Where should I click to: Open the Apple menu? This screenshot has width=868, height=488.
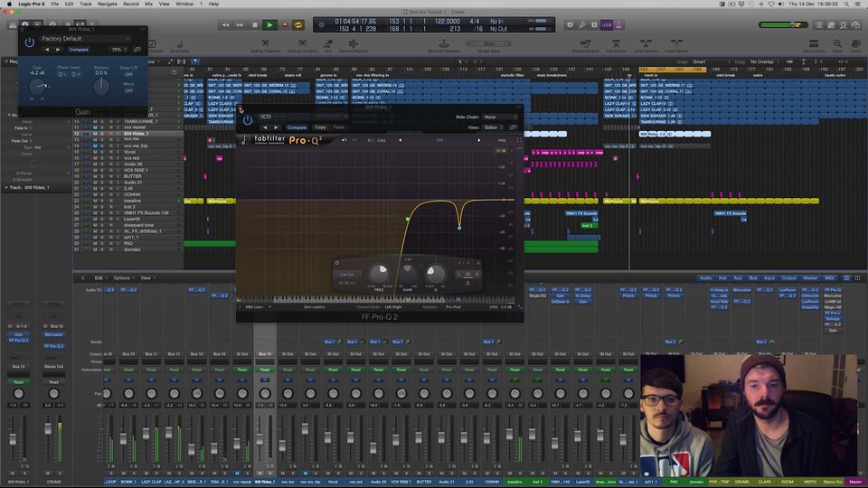click(x=9, y=4)
